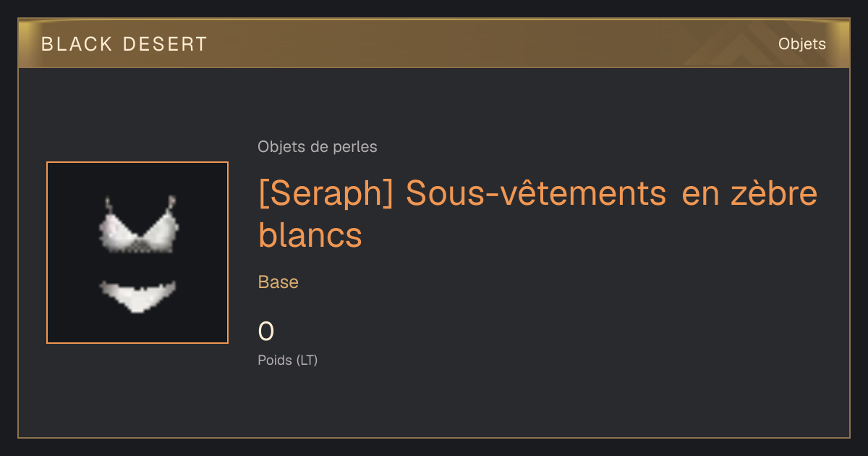Screen dimensions: 868x456
Task: Open the Objets link in header
Action: (801, 44)
